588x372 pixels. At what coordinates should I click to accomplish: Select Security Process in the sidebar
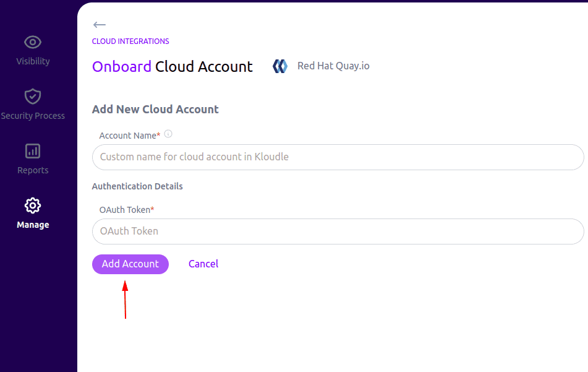[32, 115]
